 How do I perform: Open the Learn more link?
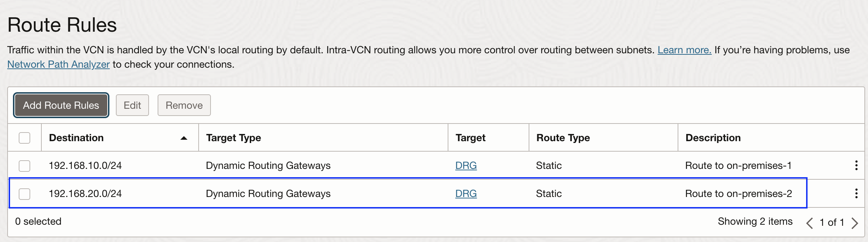pyautogui.click(x=684, y=50)
